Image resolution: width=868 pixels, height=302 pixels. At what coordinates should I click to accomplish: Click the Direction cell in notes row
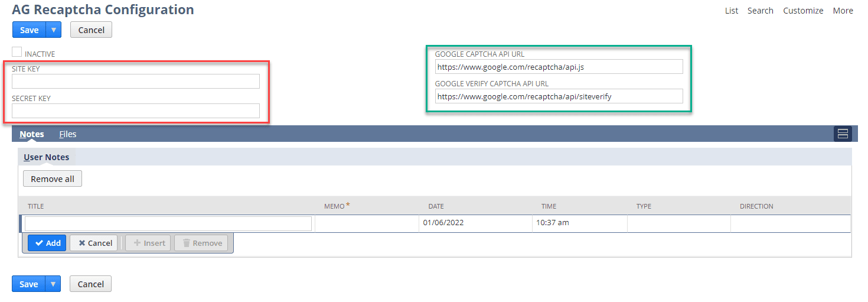pos(791,223)
